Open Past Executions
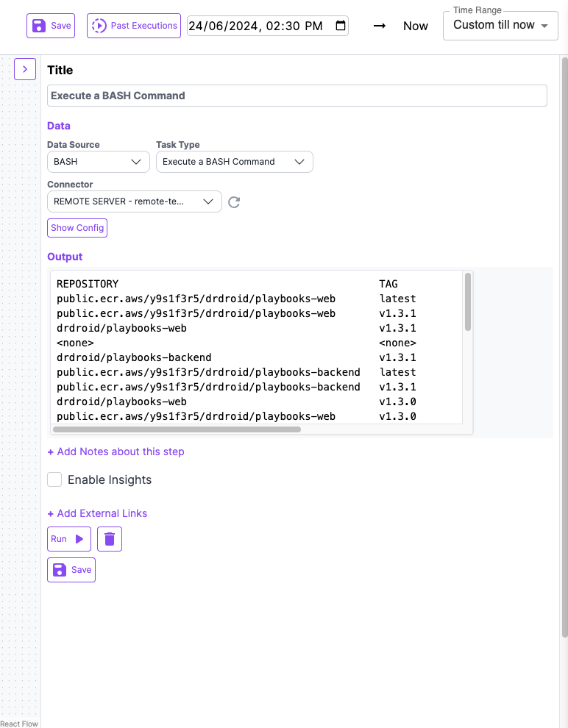568x728 pixels. pos(134,26)
